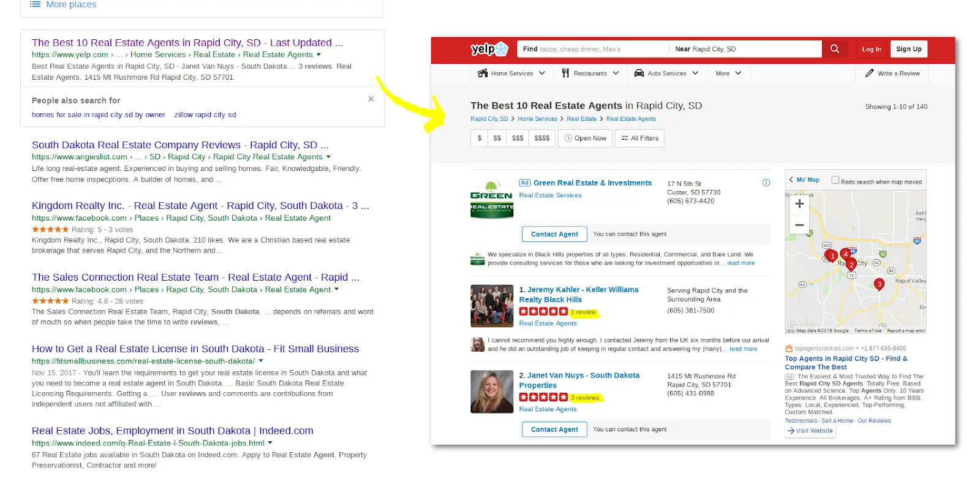Click Contact Agent for Green Real Estate
This screenshot has height=481, width=980.
[554, 234]
